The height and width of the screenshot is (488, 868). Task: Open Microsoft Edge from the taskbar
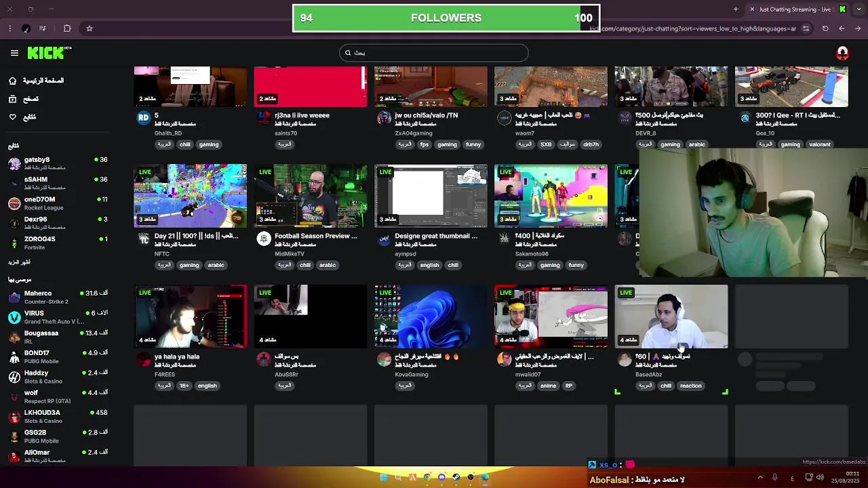point(486,477)
